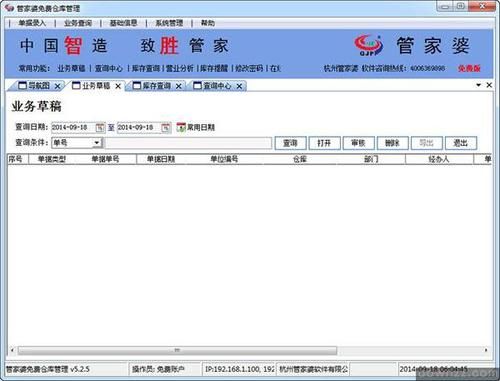The height and width of the screenshot is (381, 500).
Task: Open the 系统管理 menu
Action: 169,23
